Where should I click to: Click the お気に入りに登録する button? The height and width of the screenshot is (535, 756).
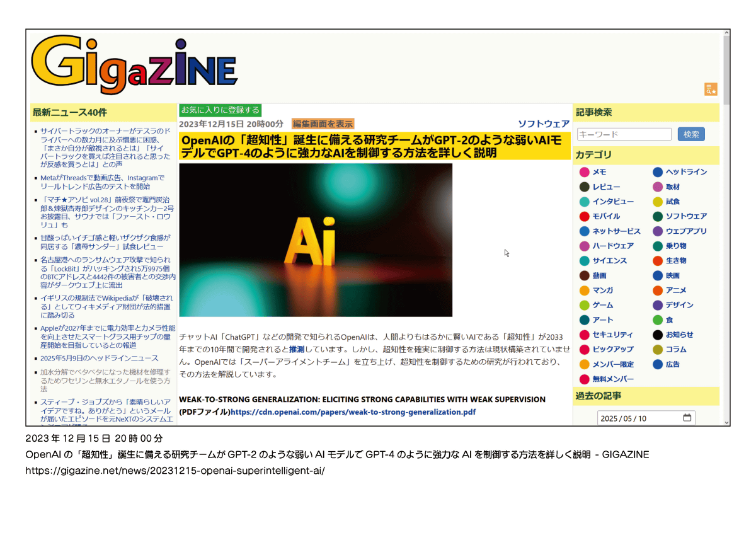click(220, 110)
